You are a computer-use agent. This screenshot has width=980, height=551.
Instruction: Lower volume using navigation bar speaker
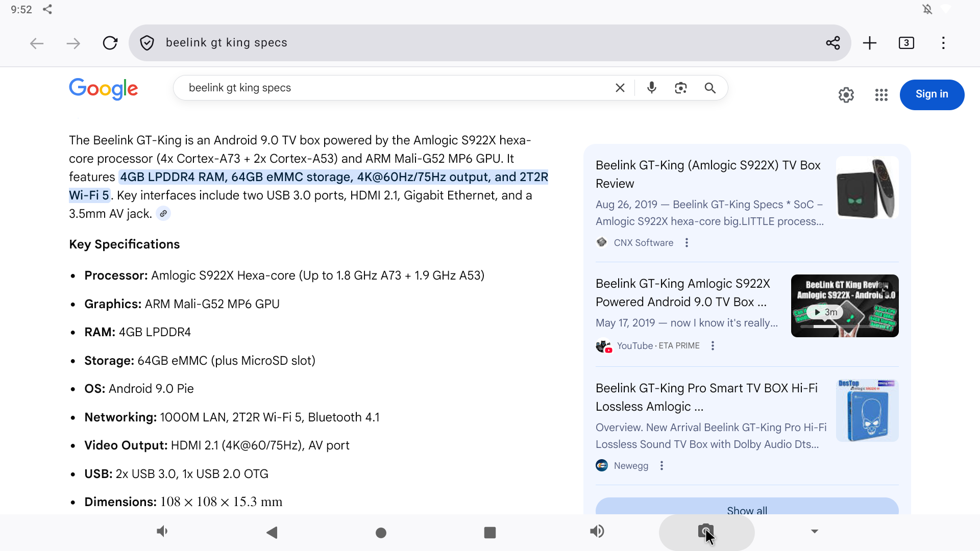[162, 532]
